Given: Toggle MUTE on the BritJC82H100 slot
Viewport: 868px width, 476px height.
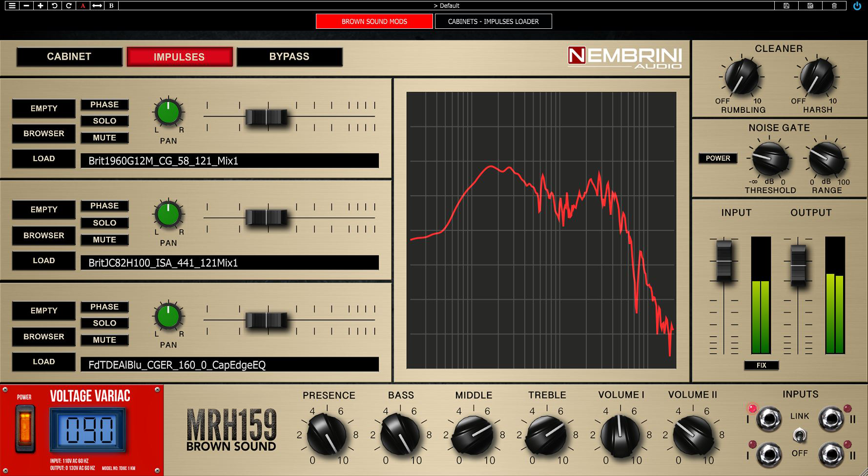Looking at the screenshot, I should 104,240.
